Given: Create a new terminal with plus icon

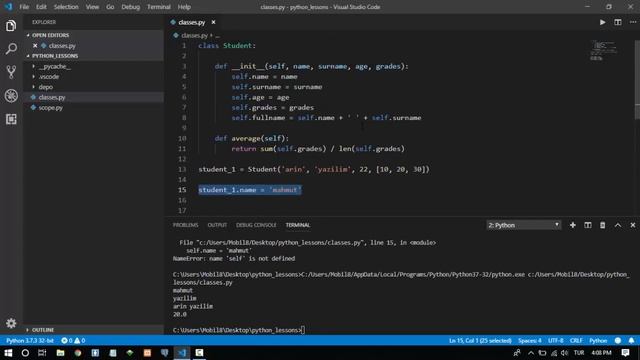Looking at the screenshot, I should pos(573,225).
